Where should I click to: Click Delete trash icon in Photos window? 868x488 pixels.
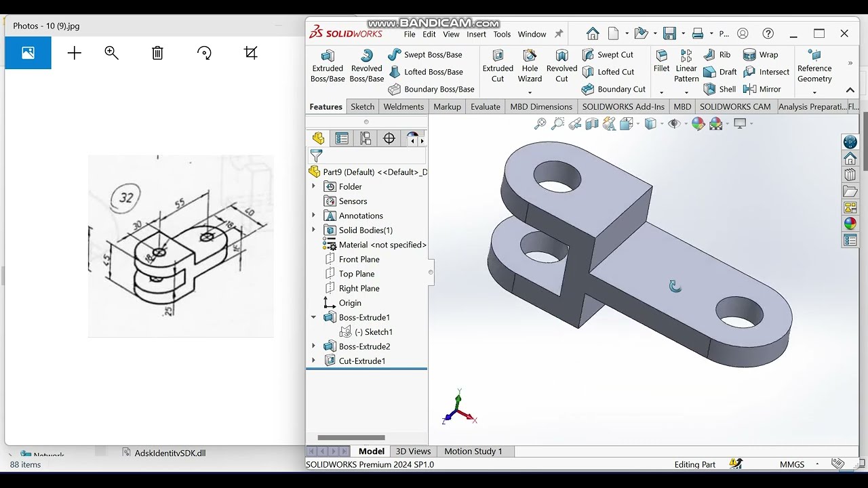click(157, 53)
